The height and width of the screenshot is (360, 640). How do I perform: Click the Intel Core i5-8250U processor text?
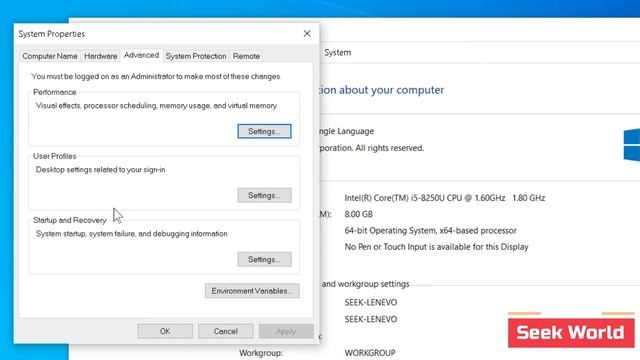point(444,198)
